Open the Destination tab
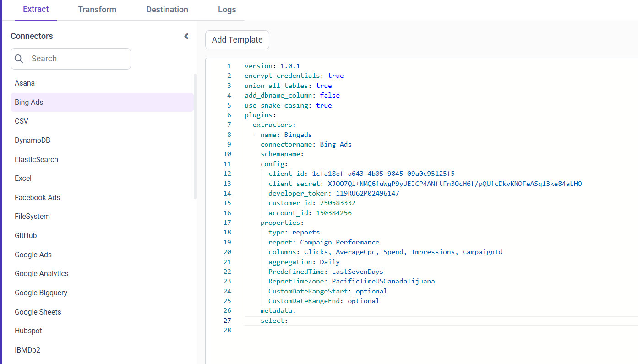The image size is (638, 364). coord(167,10)
